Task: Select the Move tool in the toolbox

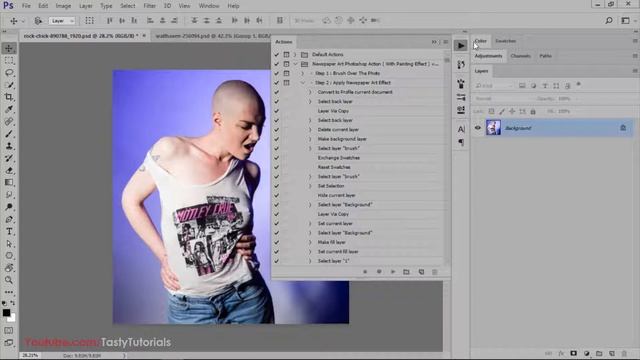Action: [9, 48]
